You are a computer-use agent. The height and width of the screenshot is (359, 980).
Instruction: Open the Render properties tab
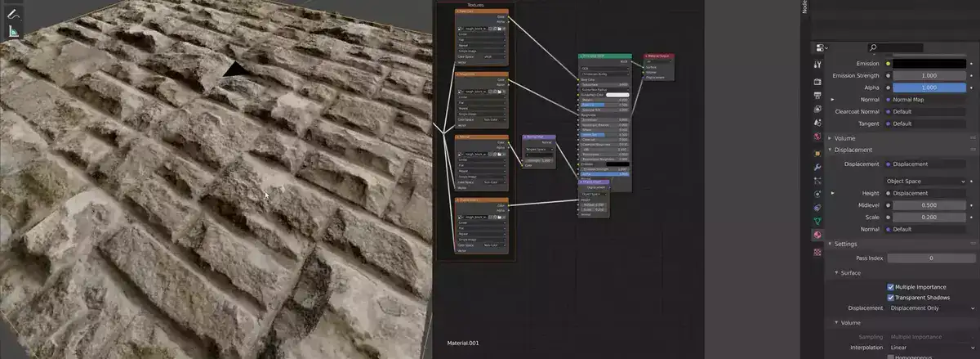coord(817,81)
